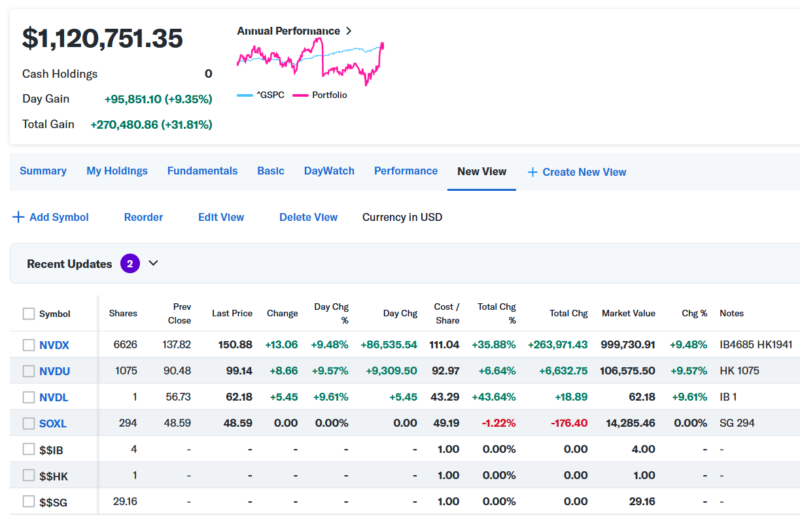Click the Reorder button
The width and height of the screenshot is (800, 515).
pos(143,217)
